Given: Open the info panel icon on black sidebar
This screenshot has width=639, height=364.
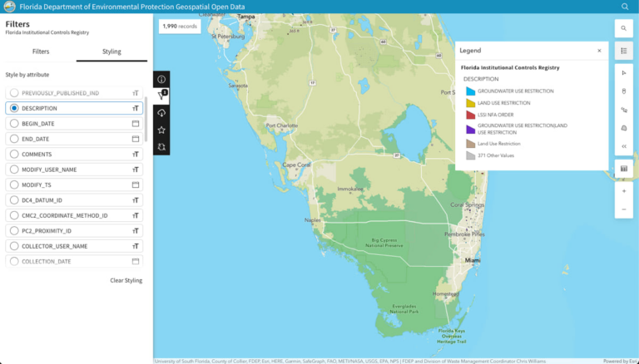Looking at the screenshot, I should point(161,80).
